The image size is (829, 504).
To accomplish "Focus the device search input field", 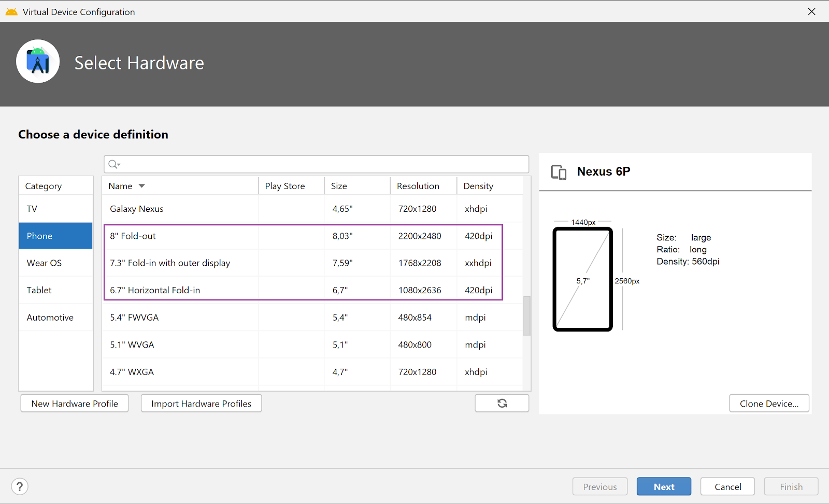I will [321, 164].
